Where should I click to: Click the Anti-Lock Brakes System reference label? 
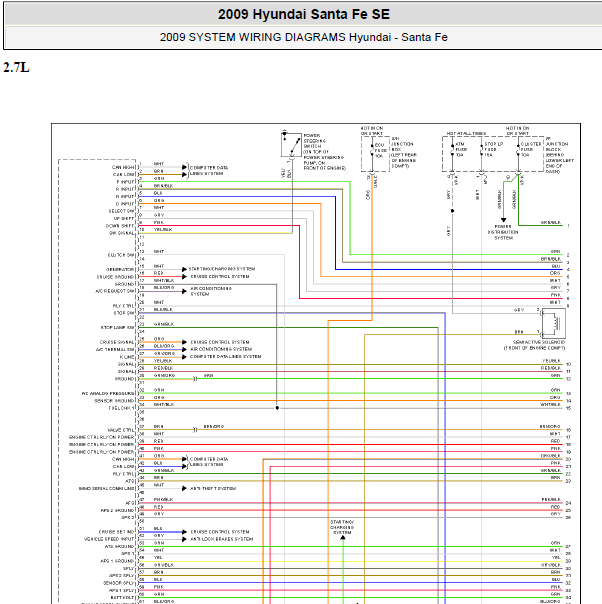[x=219, y=538]
